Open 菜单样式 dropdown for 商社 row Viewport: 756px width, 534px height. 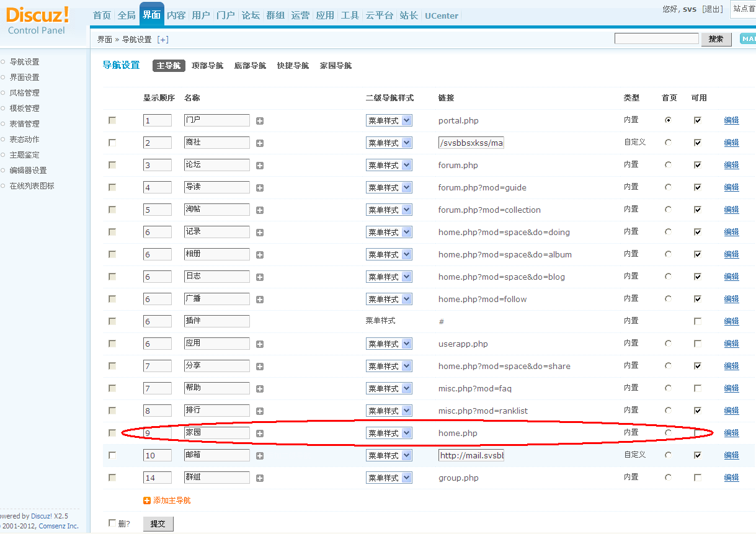[389, 143]
